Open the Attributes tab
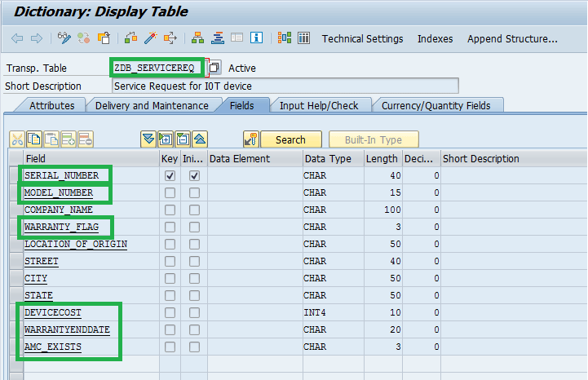Viewport: 588px width, 380px height. coord(51,105)
